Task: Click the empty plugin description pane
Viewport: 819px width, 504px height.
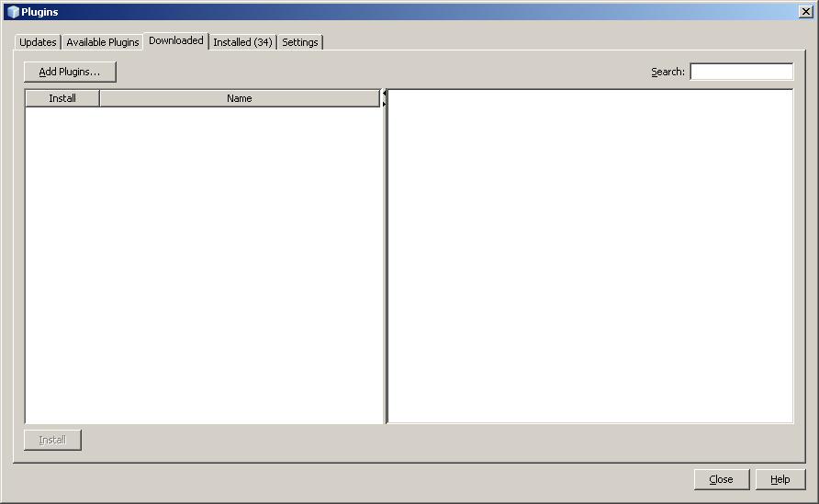Action: tap(590, 256)
